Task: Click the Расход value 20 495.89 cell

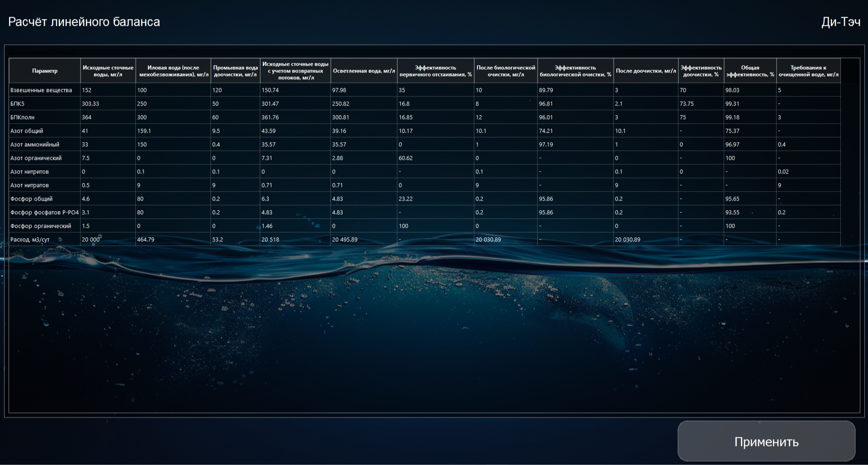Action: point(345,240)
